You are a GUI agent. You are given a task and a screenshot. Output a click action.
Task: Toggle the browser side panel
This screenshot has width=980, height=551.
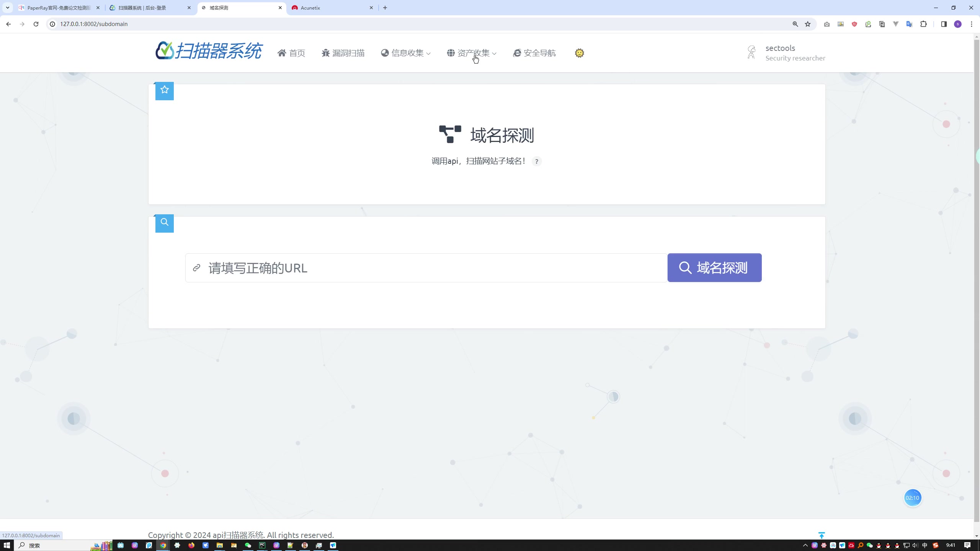point(944,24)
